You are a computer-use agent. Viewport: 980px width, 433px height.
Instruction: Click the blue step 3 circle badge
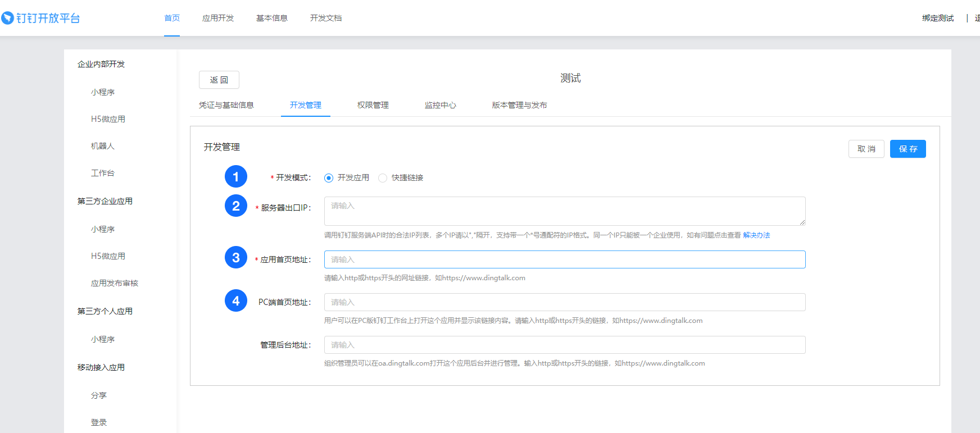[x=236, y=257]
